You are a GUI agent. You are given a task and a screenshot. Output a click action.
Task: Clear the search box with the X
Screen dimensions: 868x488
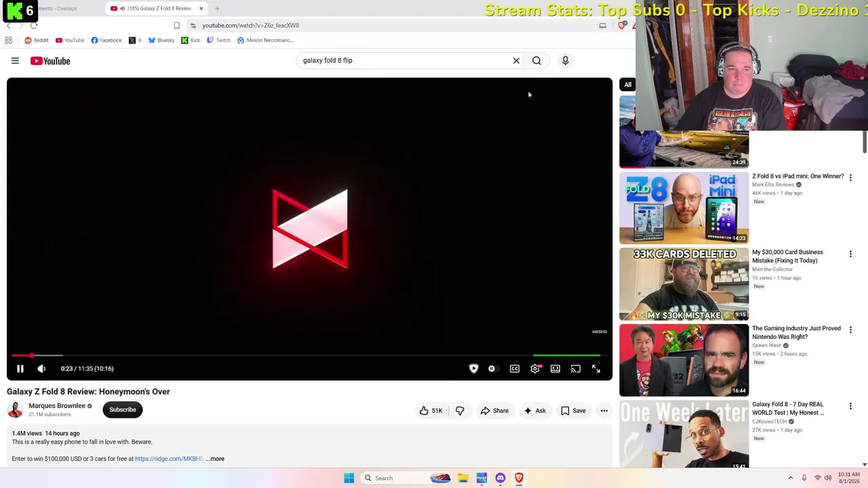[x=516, y=61]
